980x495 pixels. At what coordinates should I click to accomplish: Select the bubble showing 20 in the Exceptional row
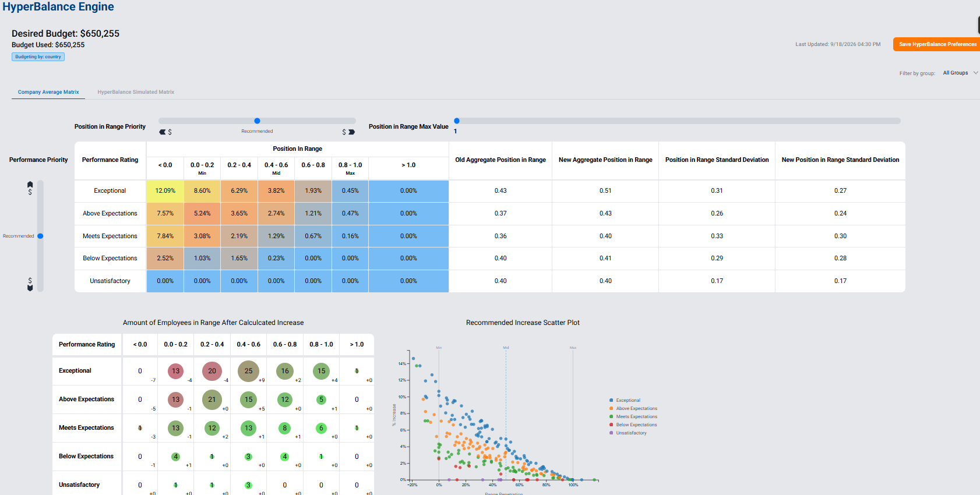coord(212,371)
